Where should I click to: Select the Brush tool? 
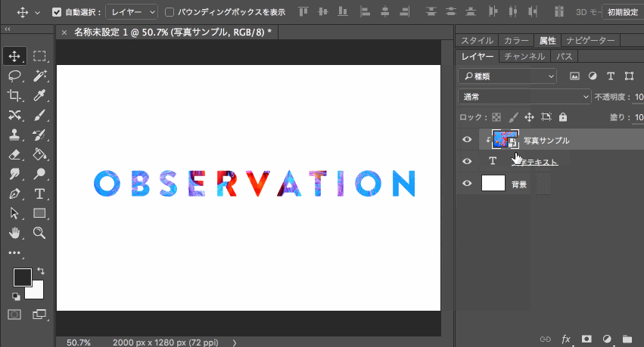pyautogui.click(x=39, y=115)
